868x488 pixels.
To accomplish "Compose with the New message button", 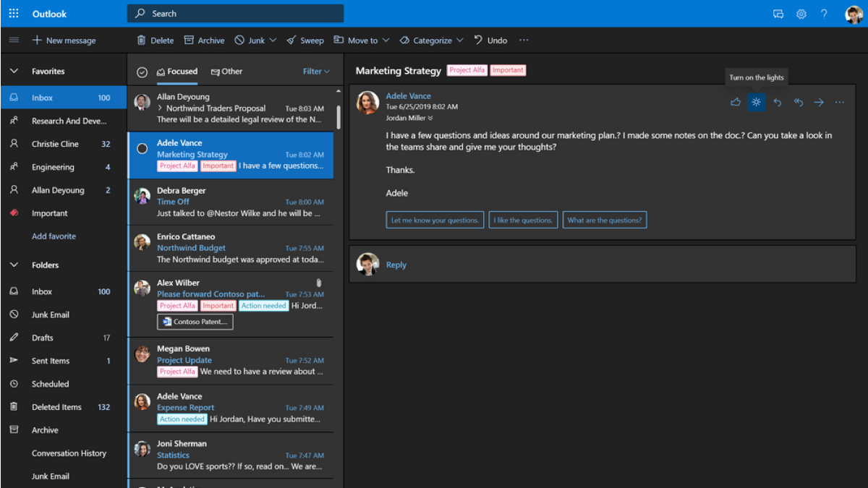I will [64, 40].
